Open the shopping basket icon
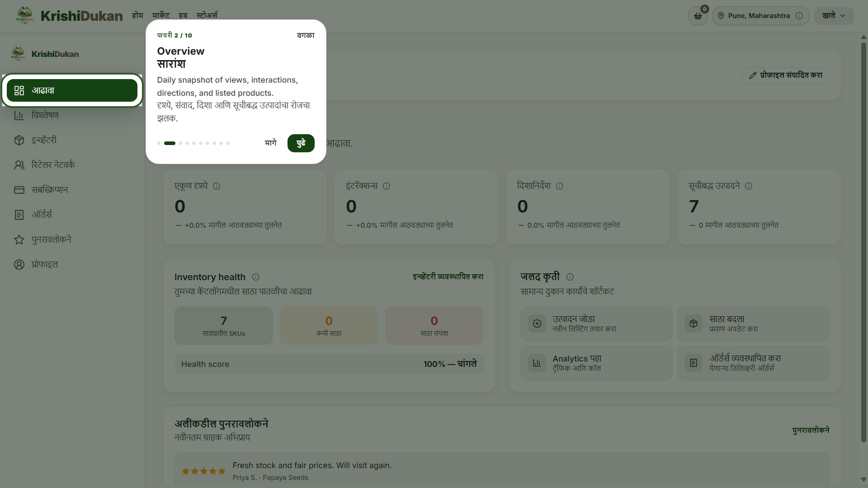 (698, 16)
